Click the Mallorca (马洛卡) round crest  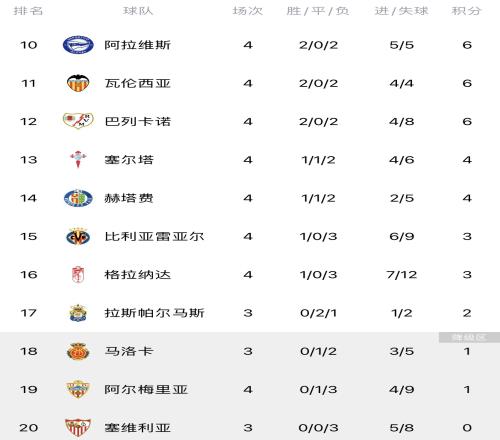78,351
